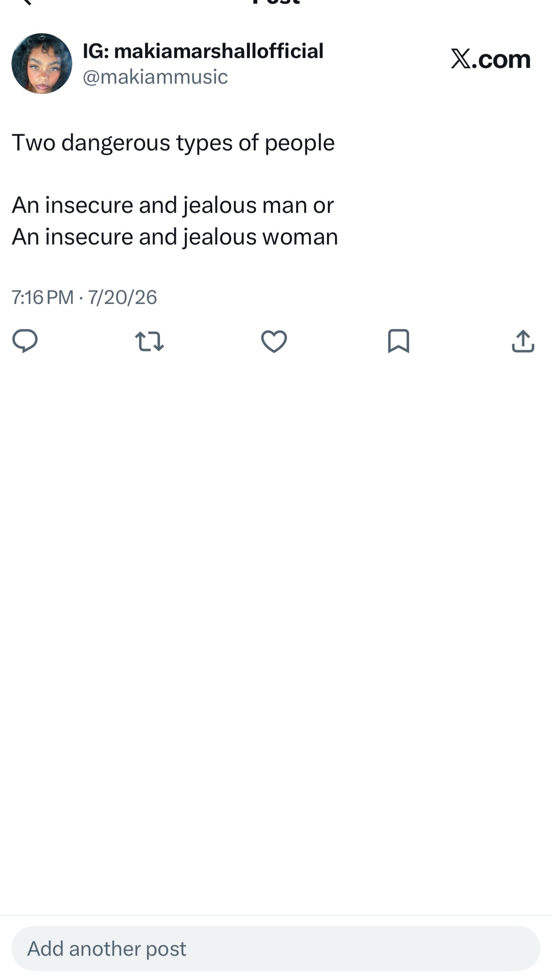The width and height of the screenshot is (552, 980).
Task: Tap the Post header title at top
Action: point(276,2)
